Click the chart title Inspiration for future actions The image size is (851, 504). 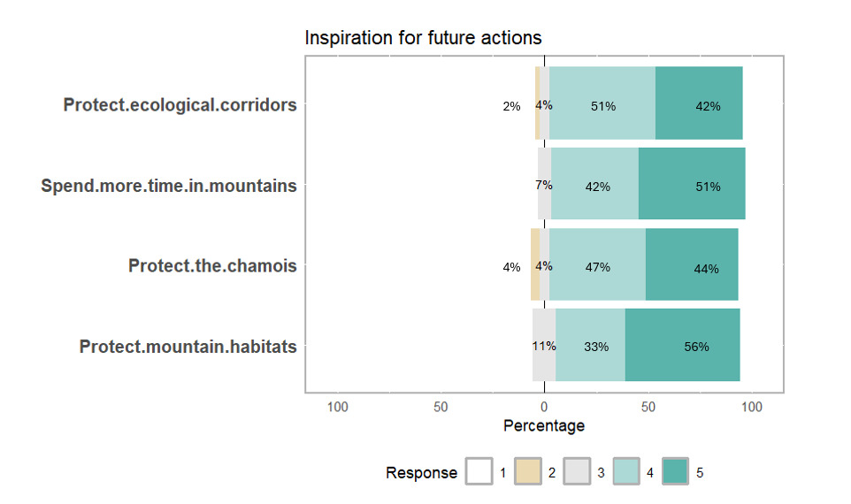pyautogui.click(x=423, y=38)
